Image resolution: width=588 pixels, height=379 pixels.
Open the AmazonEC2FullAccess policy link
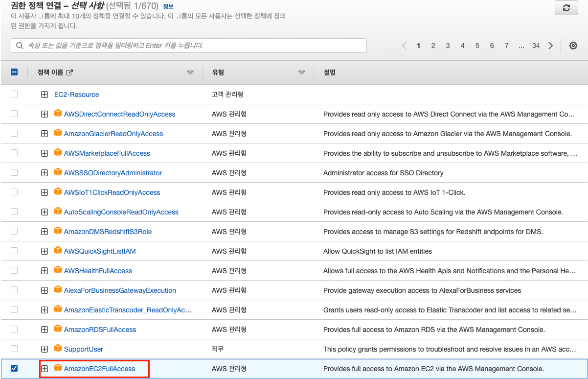(x=99, y=369)
